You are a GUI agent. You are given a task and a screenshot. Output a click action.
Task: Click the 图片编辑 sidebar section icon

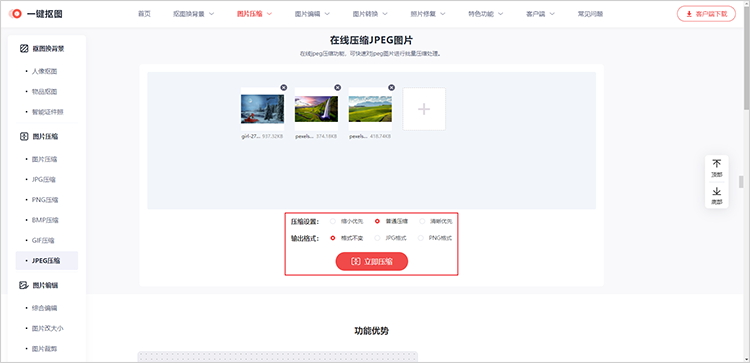(24, 285)
